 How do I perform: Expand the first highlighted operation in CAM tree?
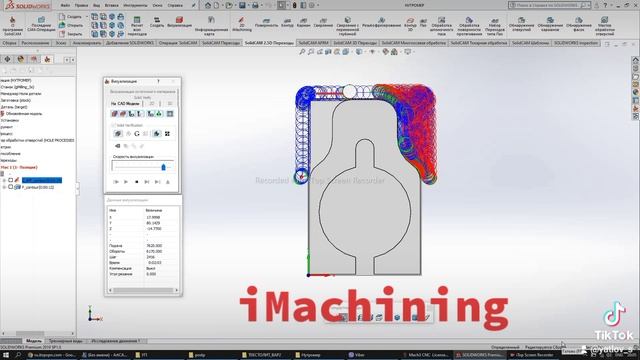coord(4,180)
